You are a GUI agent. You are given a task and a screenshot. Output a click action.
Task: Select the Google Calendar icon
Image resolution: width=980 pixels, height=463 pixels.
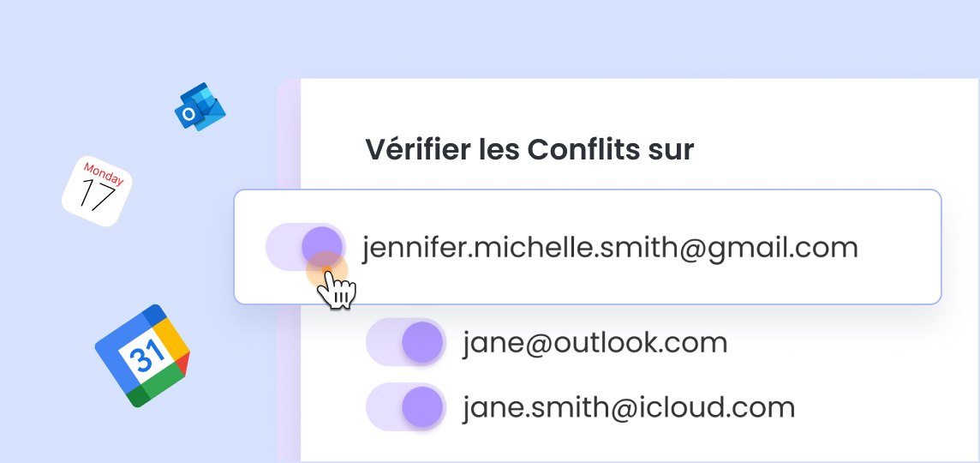142,355
